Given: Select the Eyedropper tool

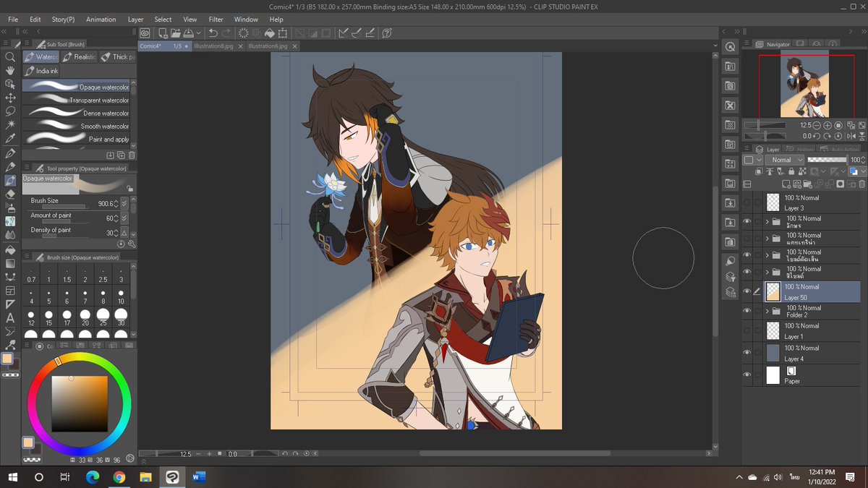Looking at the screenshot, I should click(x=10, y=139).
